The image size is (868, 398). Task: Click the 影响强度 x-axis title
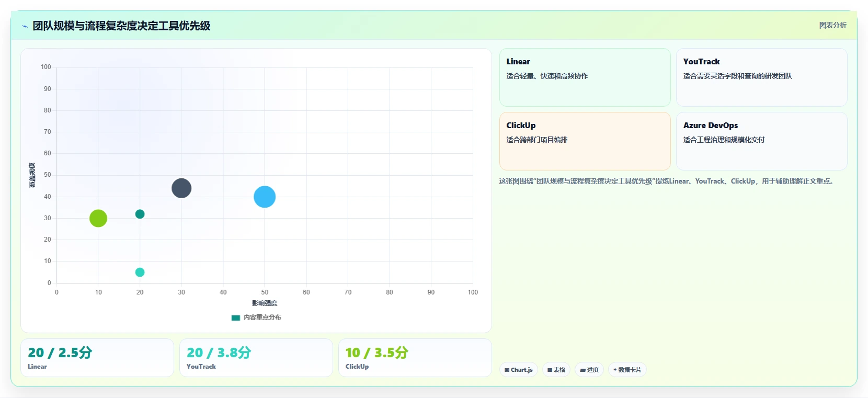[265, 303]
